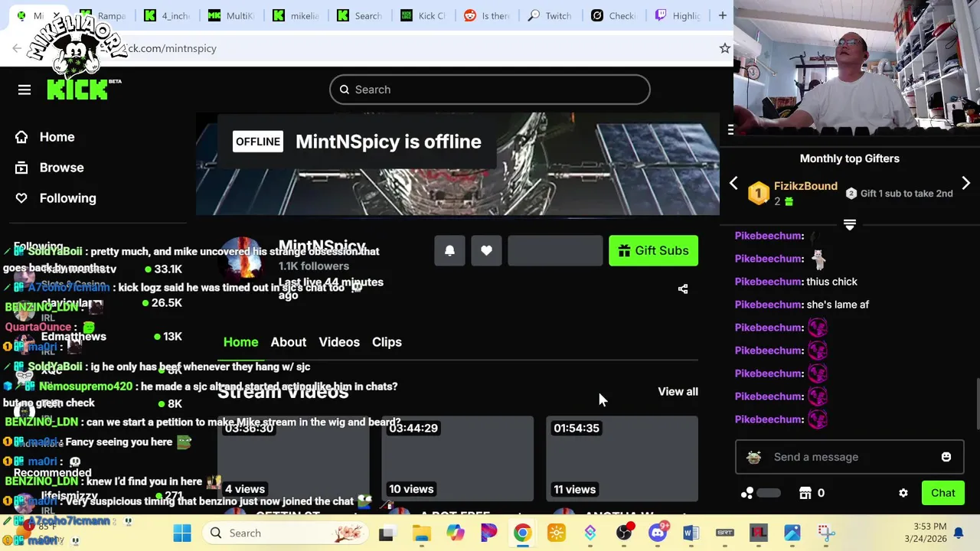Switch to the Highlig browser tab

[678, 15]
